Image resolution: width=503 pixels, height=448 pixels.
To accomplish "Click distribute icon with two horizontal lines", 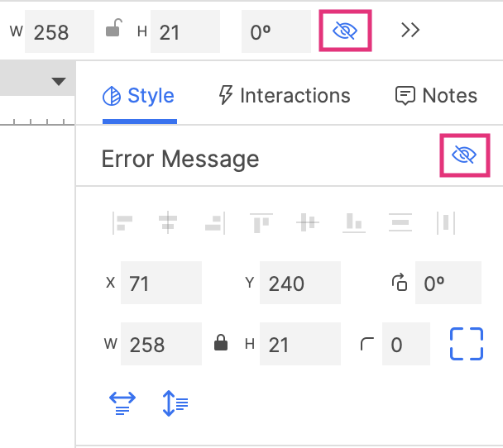I will 400,222.
